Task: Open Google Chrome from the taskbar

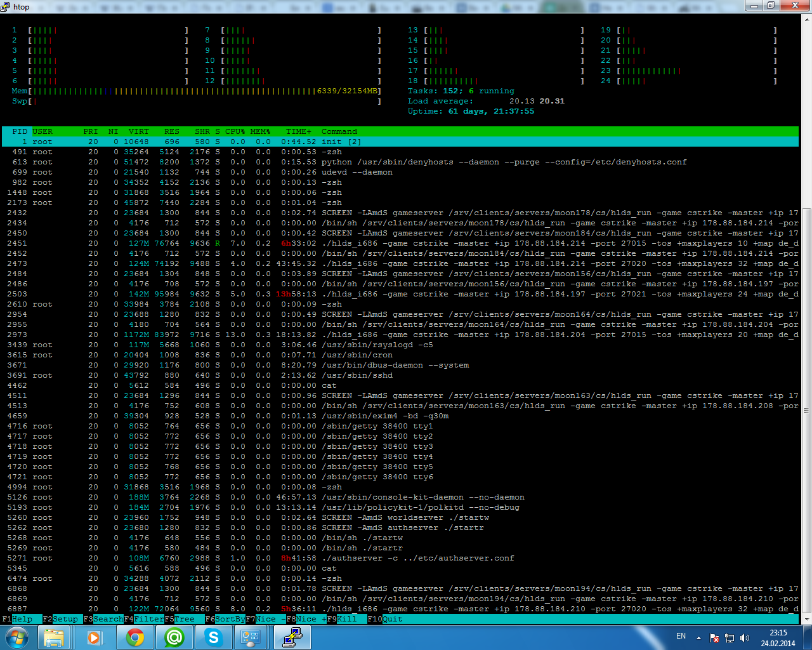Action: tap(134, 637)
